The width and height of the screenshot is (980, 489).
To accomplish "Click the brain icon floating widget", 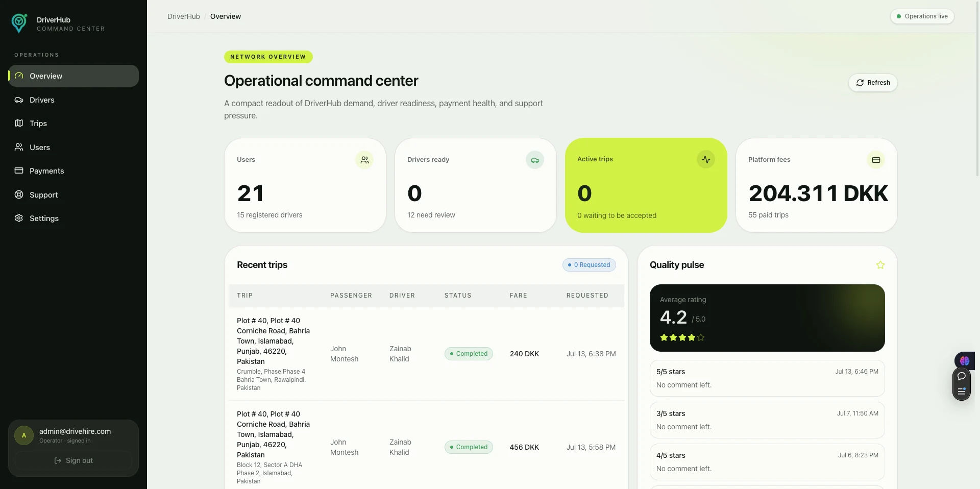I will pos(964,360).
